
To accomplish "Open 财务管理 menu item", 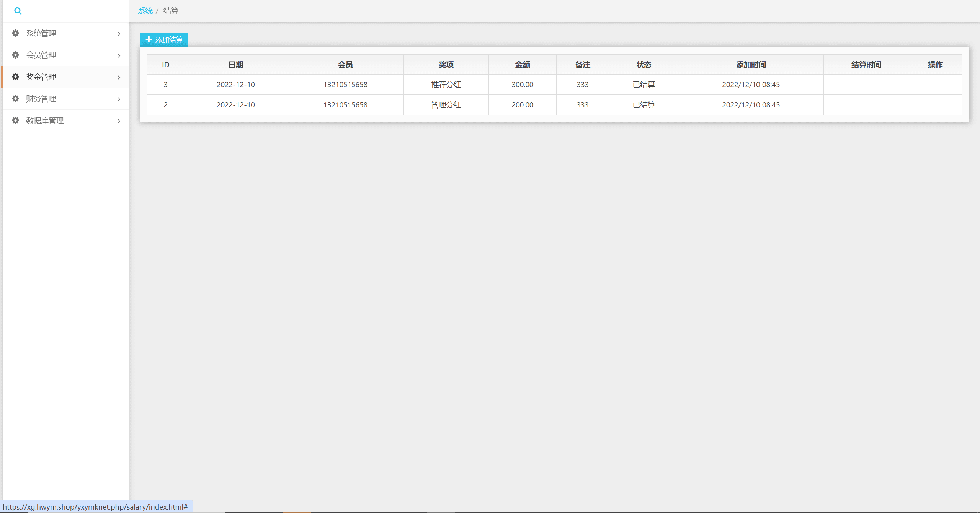I will tap(41, 99).
